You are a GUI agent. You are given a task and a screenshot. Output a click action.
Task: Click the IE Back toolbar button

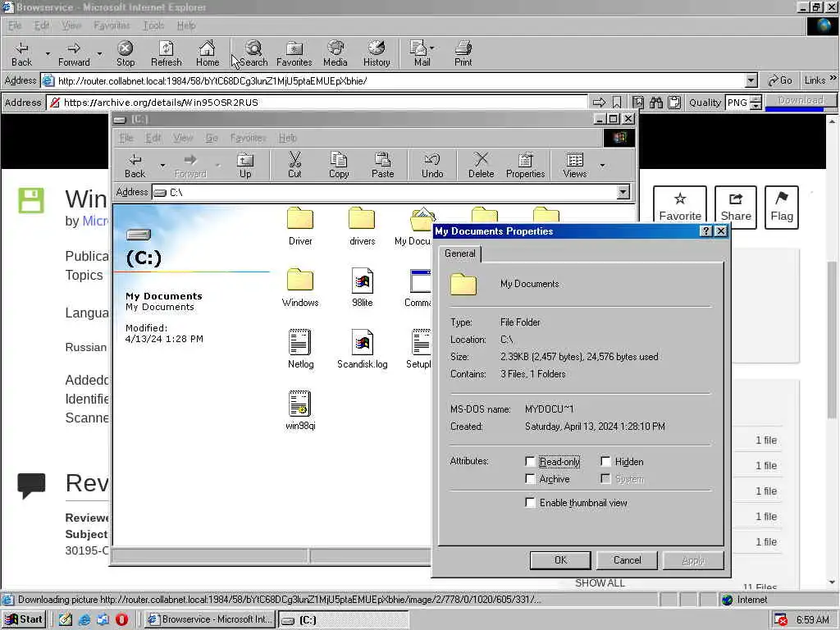[x=21, y=53]
